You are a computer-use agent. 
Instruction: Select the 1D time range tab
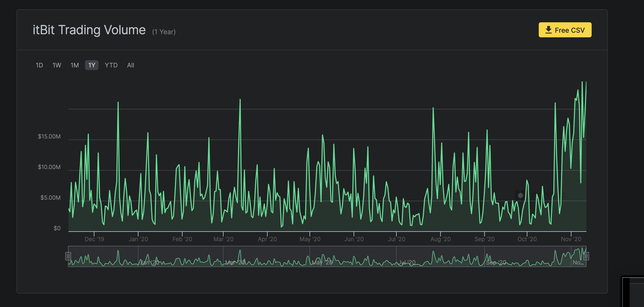click(39, 65)
